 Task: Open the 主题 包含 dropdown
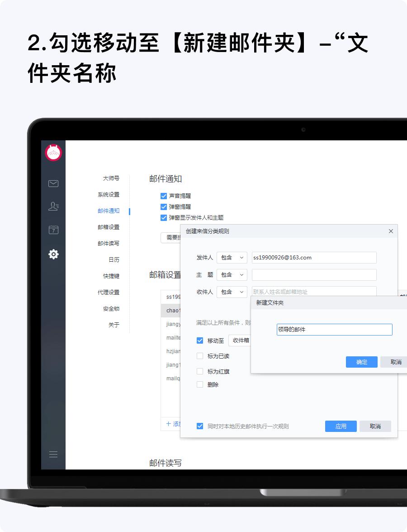(232, 274)
